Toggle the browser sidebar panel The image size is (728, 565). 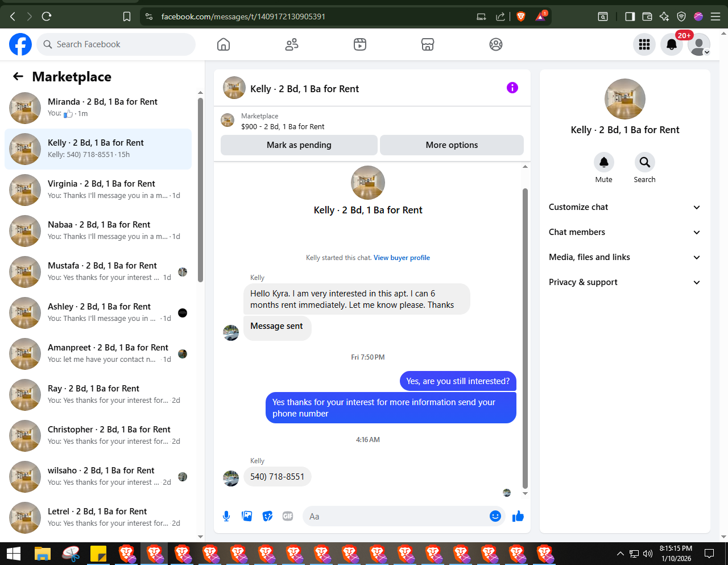(x=630, y=17)
